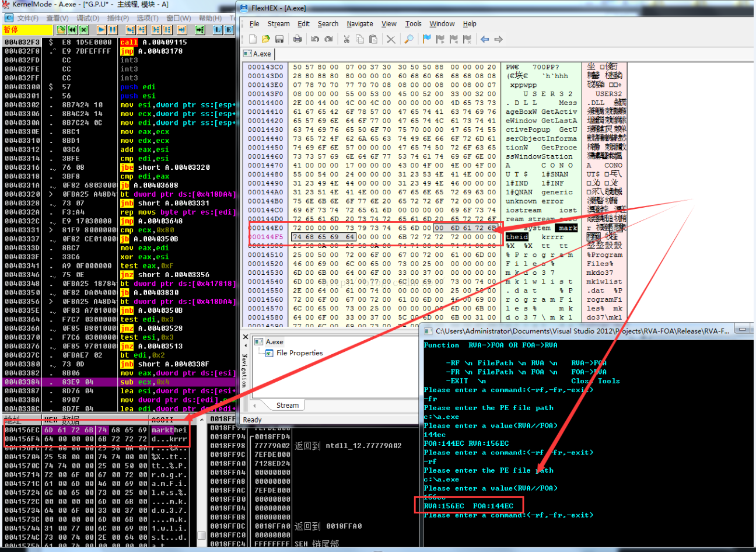Open Edit menu in FlexHEX
This screenshot has width=756, height=552.
point(303,24)
